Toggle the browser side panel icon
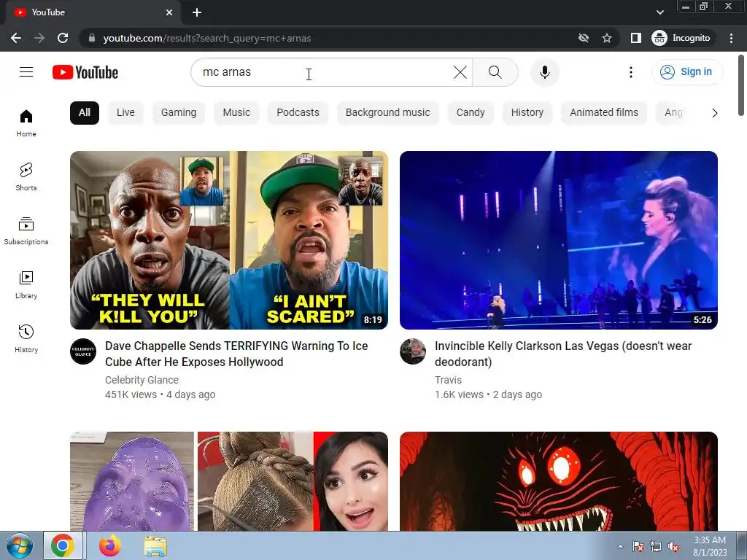Viewport: 747px width, 560px height. point(635,38)
